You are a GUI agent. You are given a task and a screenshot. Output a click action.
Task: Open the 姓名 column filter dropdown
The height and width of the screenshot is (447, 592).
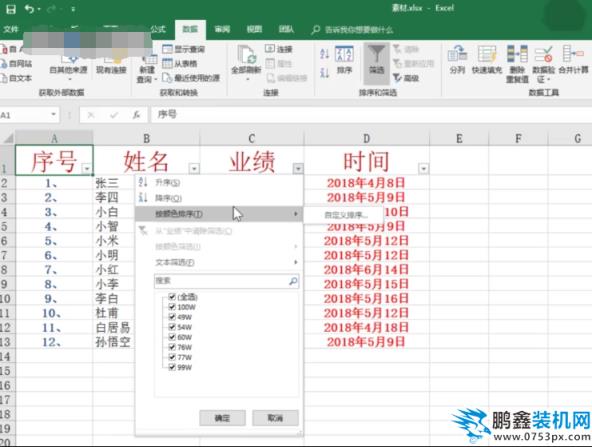194,168
